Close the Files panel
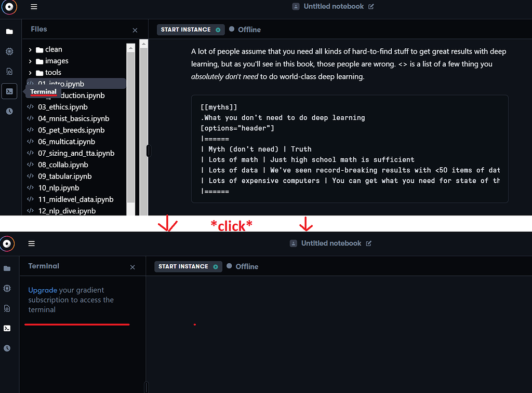 [135, 30]
